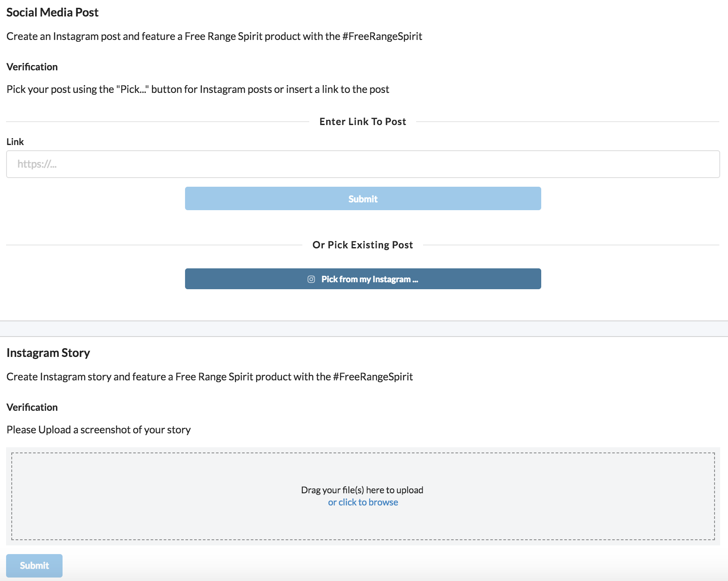Screen dimensions: 728x581
Task: Click 'Please Upload a screenshot of your story'
Action: 99,429
